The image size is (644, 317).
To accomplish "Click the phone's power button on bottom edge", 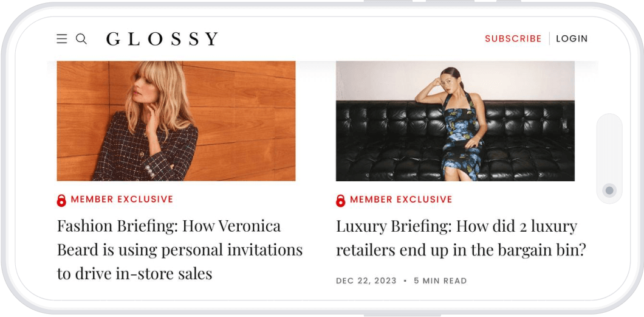I will click(x=402, y=315).
